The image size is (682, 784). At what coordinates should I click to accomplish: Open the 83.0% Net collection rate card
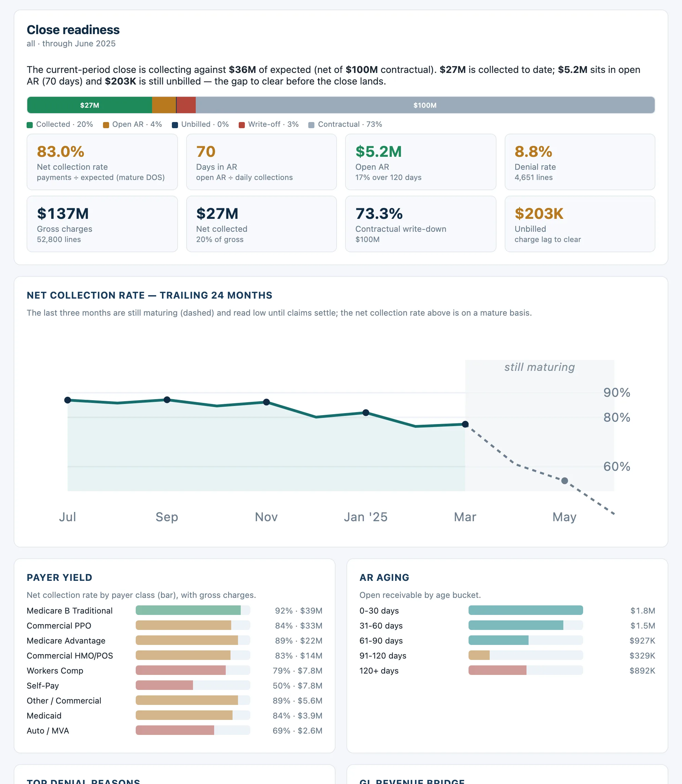coord(102,162)
